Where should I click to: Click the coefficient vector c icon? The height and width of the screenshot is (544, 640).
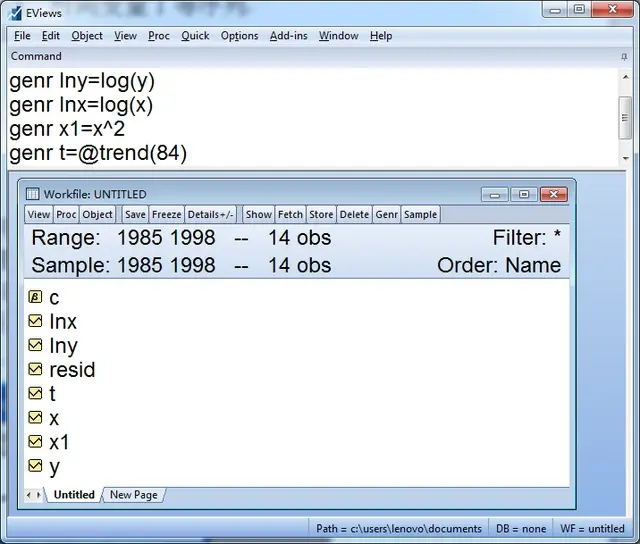point(35,297)
